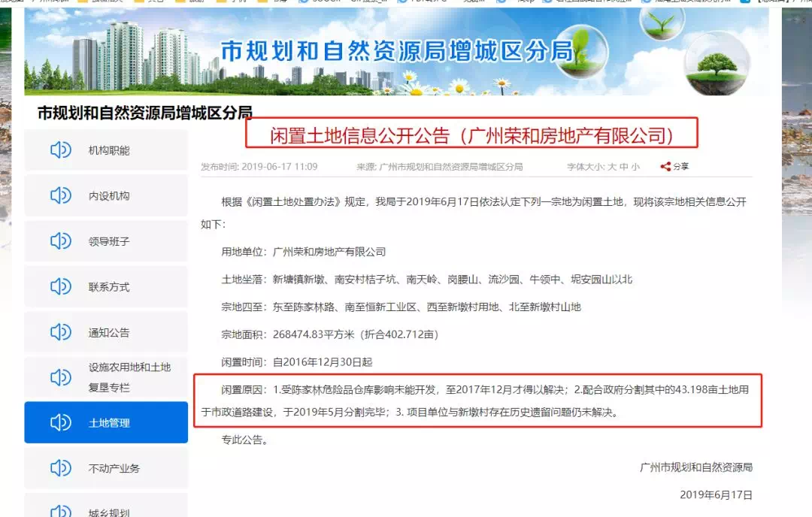Click the speaker icon beside 通知公告
This screenshot has height=517, width=812.
point(61,331)
